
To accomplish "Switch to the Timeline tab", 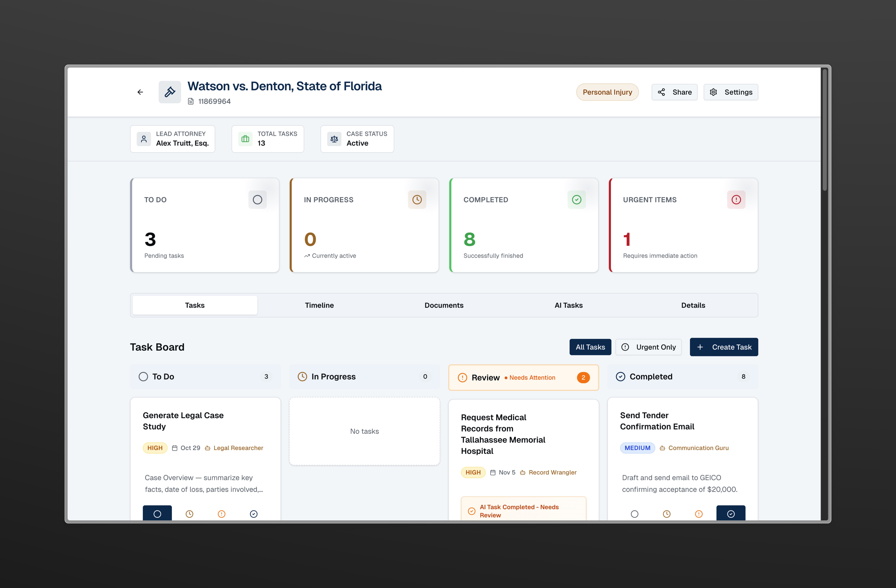I will coord(319,305).
